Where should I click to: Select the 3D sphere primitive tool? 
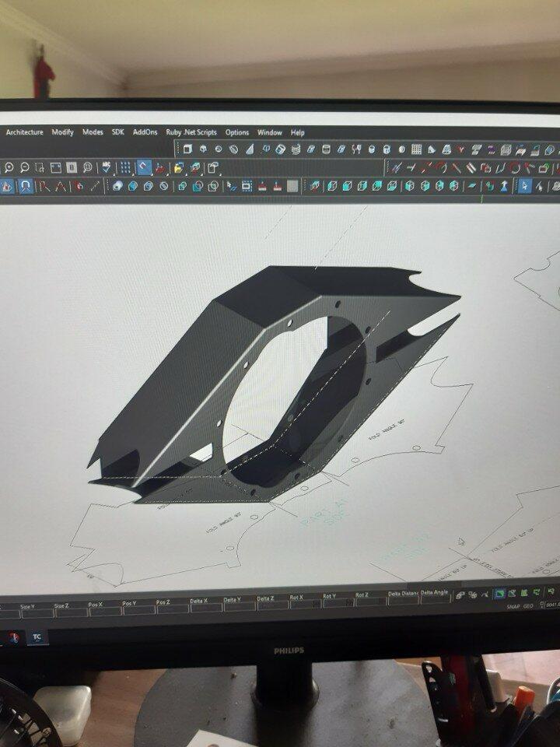(219, 149)
